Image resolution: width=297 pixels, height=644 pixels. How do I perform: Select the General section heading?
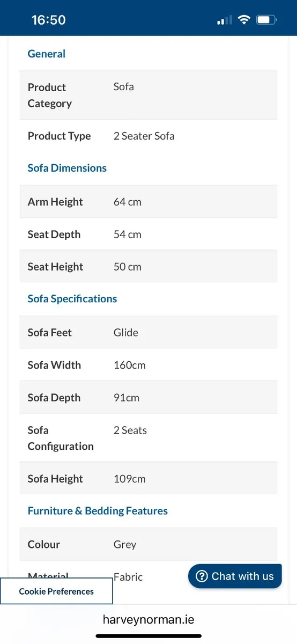[47, 54]
